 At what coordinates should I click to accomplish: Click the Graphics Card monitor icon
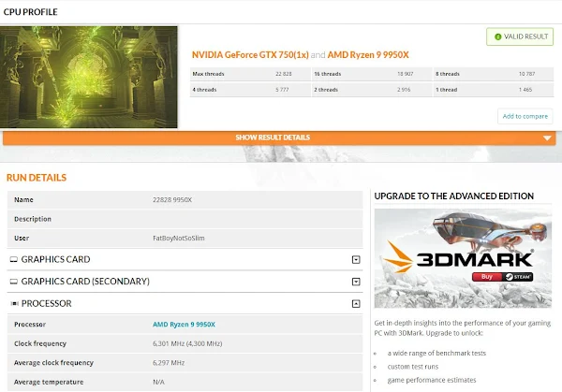pos(14,259)
